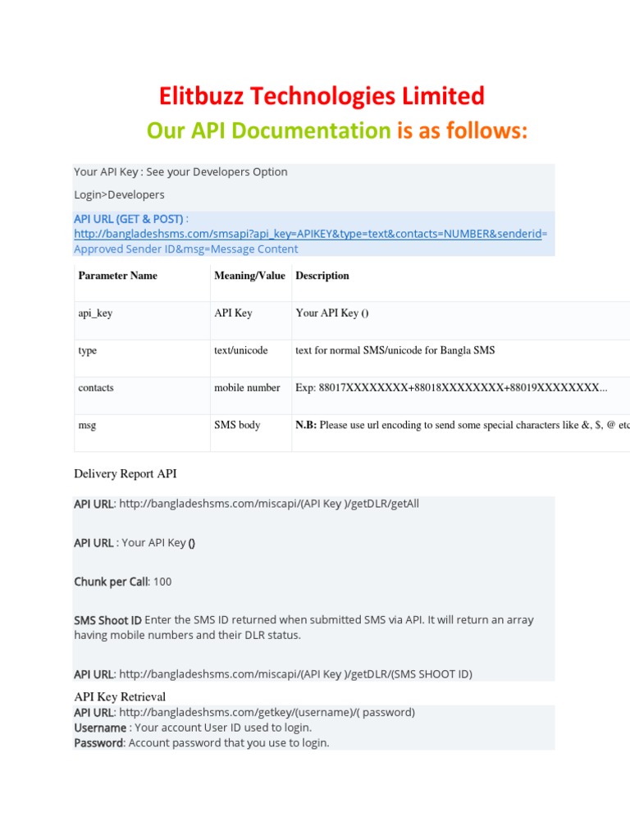Select the 'Parameter Name' table header
Viewport: 630px width, 840px height.
[x=118, y=276]
